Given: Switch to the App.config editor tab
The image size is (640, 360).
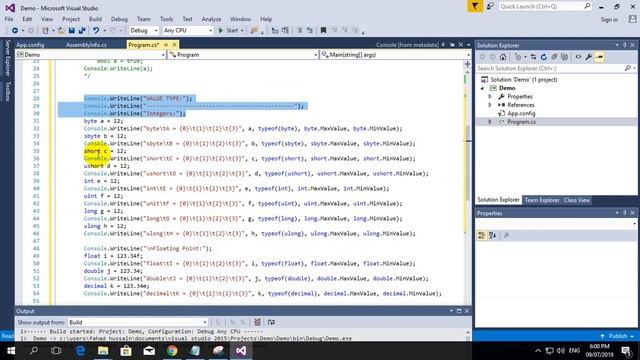Looking at the screenshot, I should click(x=30, y=45).
